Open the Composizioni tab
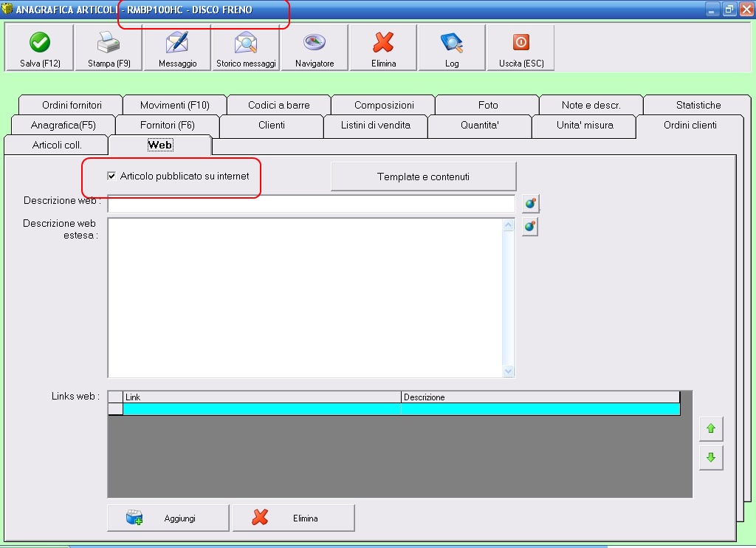Viewport: 756px width, 548px height. [x=384, y=105]
